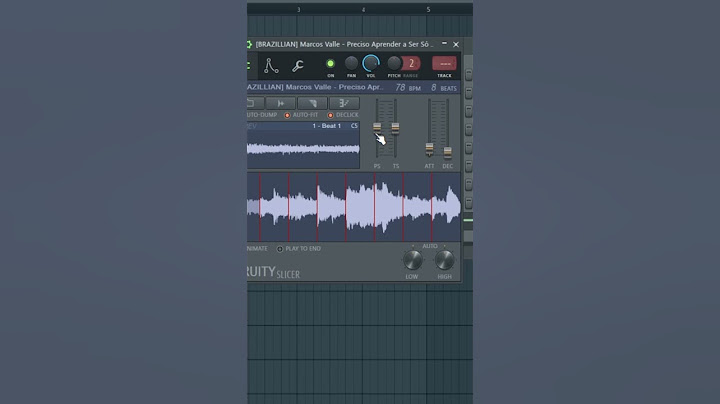The image size is (720, 404).
Task: Click the partially visible load sample button
Action: tap(255, 103)
